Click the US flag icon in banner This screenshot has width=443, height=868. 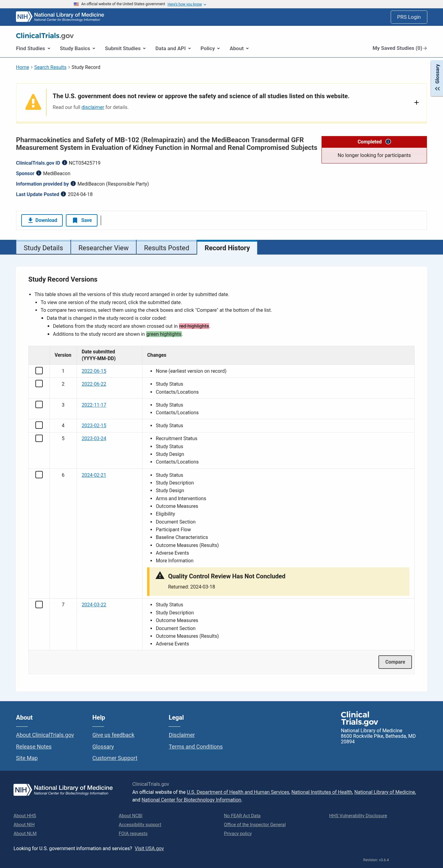point(76,4)
